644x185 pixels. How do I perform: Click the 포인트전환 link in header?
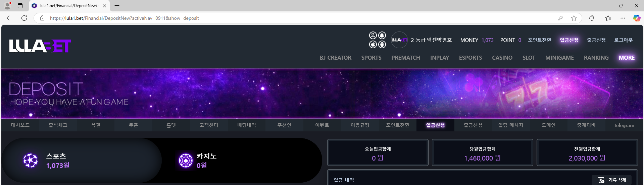pyautogui.click(x=539, y=40)
